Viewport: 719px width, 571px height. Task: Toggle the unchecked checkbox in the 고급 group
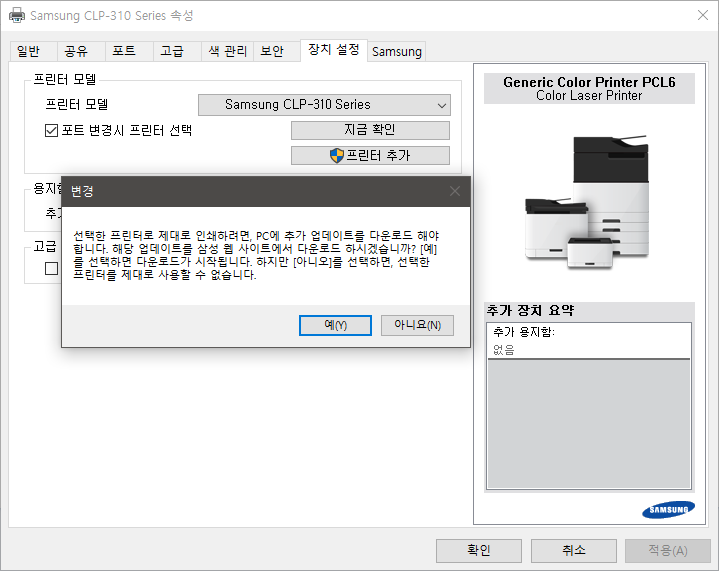coord(51,268)
